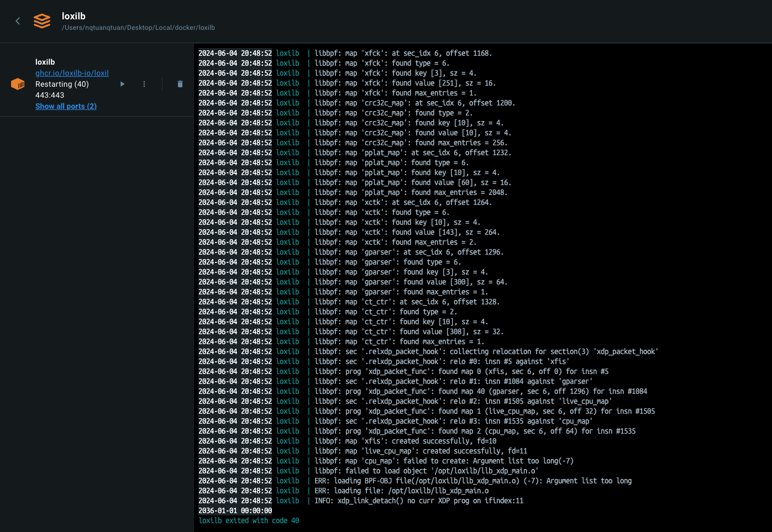772x532 pixels.
Task: Click the 2036-01-01 00:00:00 timestamp line
Action: (235, 510)
